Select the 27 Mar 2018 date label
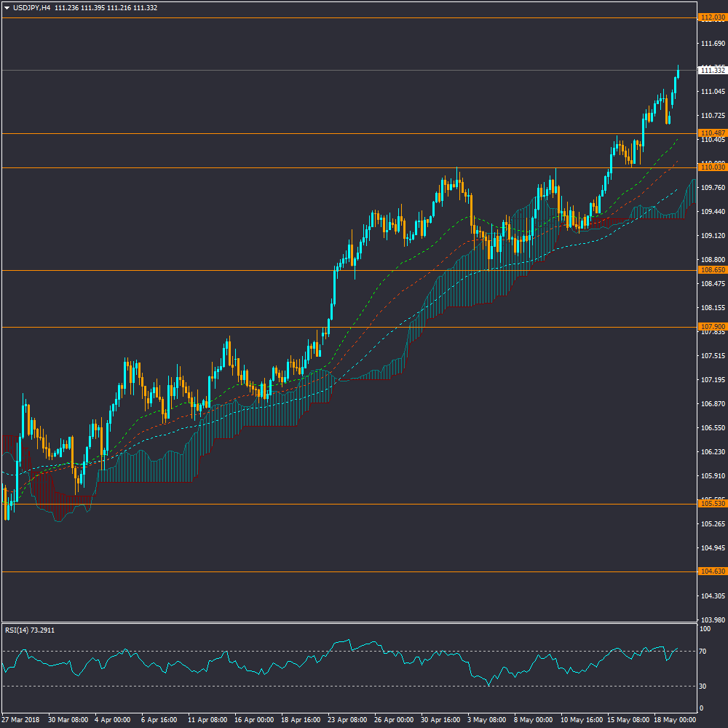 22,720
